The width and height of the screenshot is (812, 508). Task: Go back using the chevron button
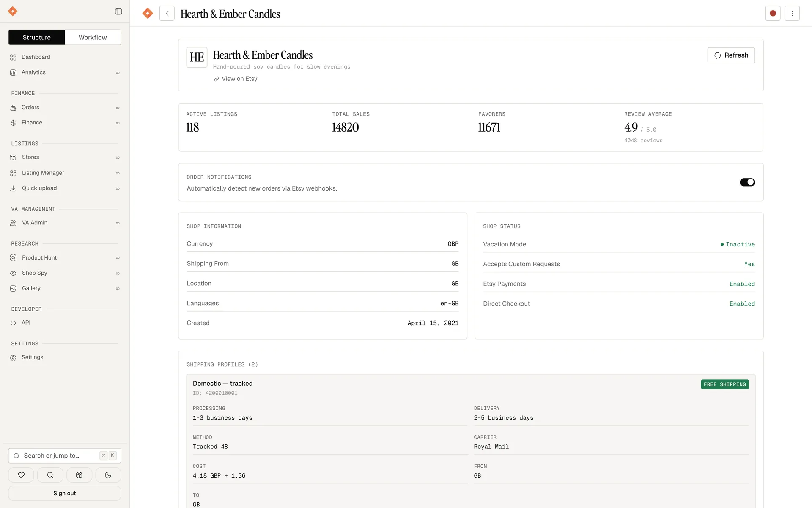tap(167, 13)
